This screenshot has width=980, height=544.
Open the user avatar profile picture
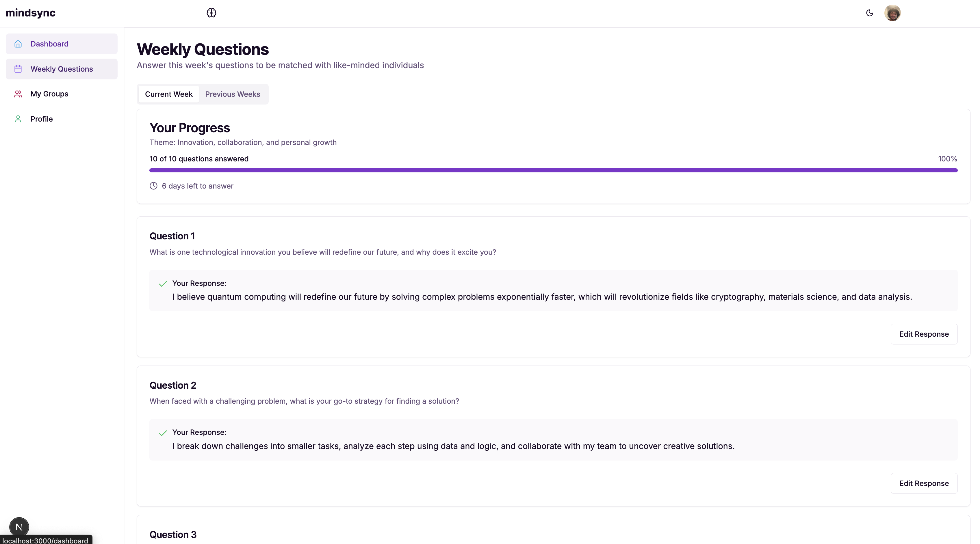[892, 13]
